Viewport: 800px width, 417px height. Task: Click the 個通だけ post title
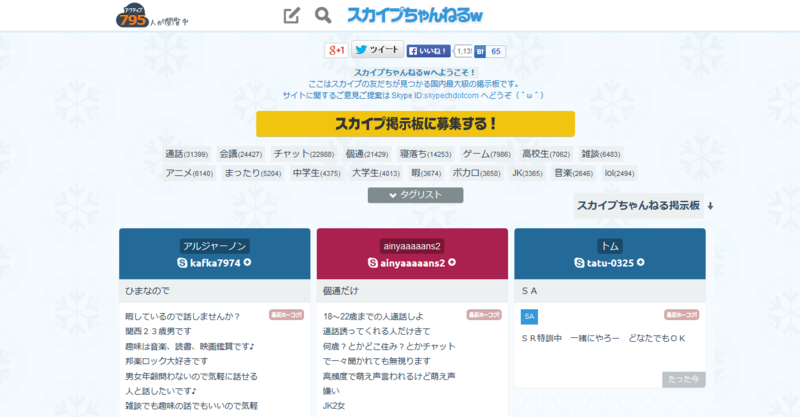pos(341,291)
